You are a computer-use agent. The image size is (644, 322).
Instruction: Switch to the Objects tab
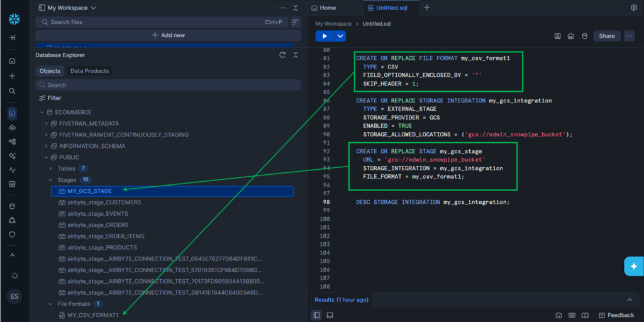[50, 71]
